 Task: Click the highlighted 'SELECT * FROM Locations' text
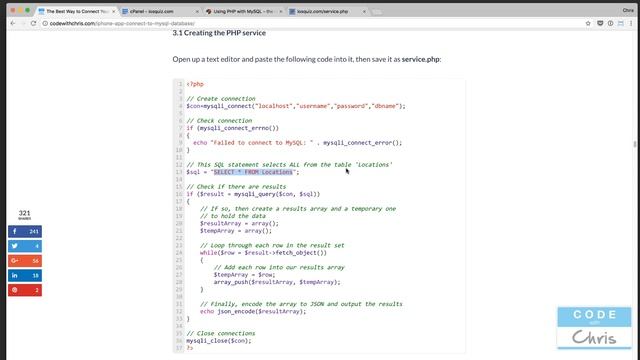coord(253,172)
